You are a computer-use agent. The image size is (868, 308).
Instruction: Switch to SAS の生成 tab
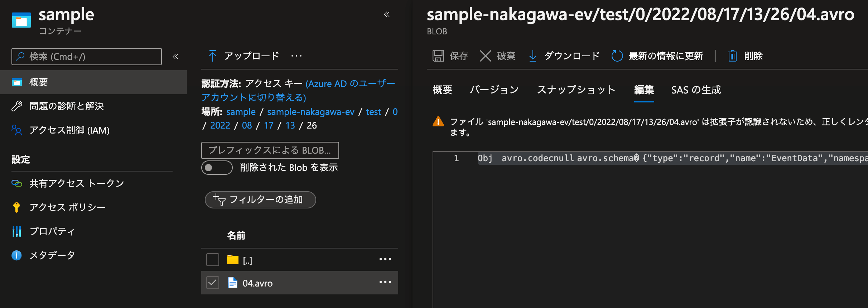(696, 90)
